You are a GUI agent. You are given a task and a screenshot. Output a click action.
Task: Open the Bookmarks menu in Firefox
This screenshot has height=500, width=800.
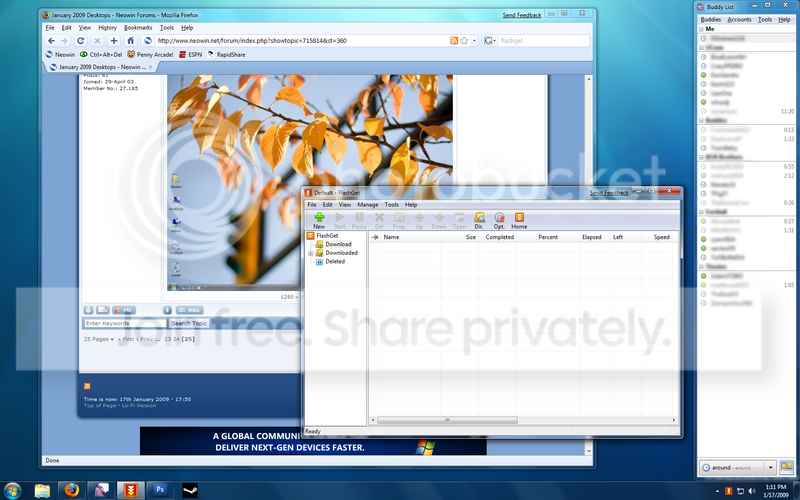pos(138,28)
